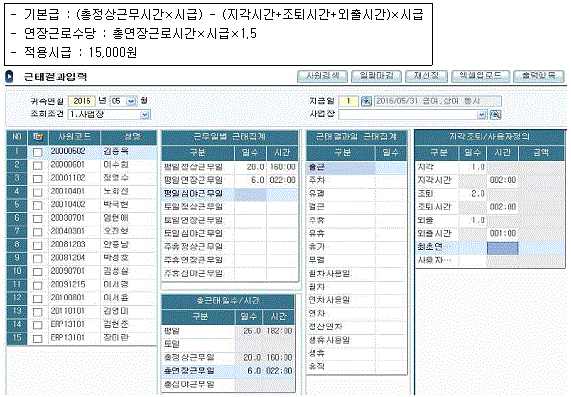Image resolution: width=571 pixels, height=397 pixels.
Task: Check the box for employee 20000502
Action: tap(37, 152)
